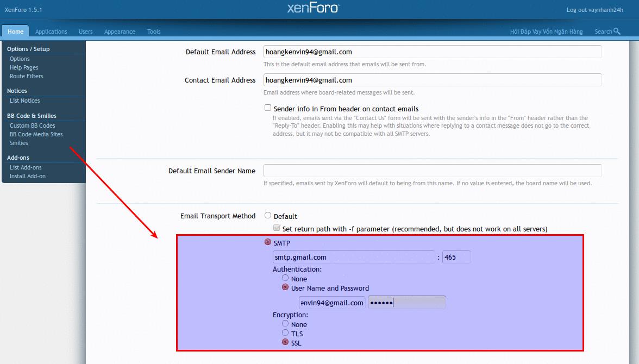Screen dimensions: 639x364
Task: Click the smtp.gmail.com host field
Action: point(354,257)
